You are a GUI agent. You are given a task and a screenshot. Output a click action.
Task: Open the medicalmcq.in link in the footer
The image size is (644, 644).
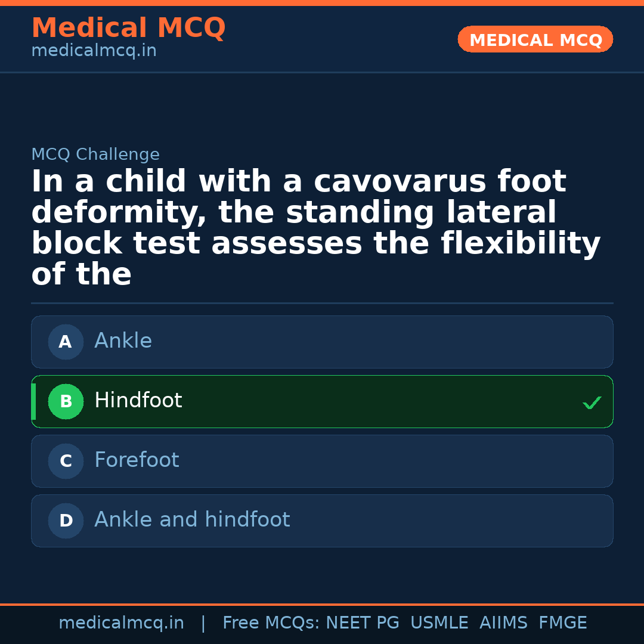click(121, 623)
